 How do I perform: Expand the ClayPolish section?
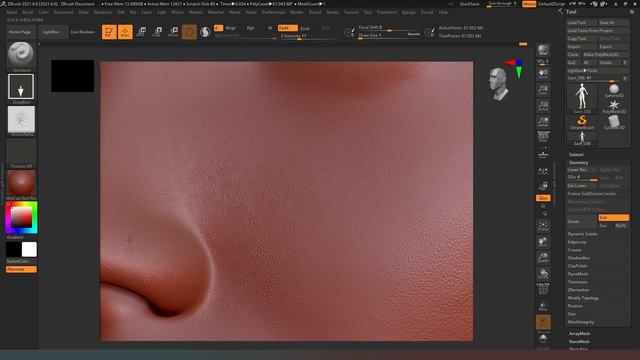click(x=578, y=266)
